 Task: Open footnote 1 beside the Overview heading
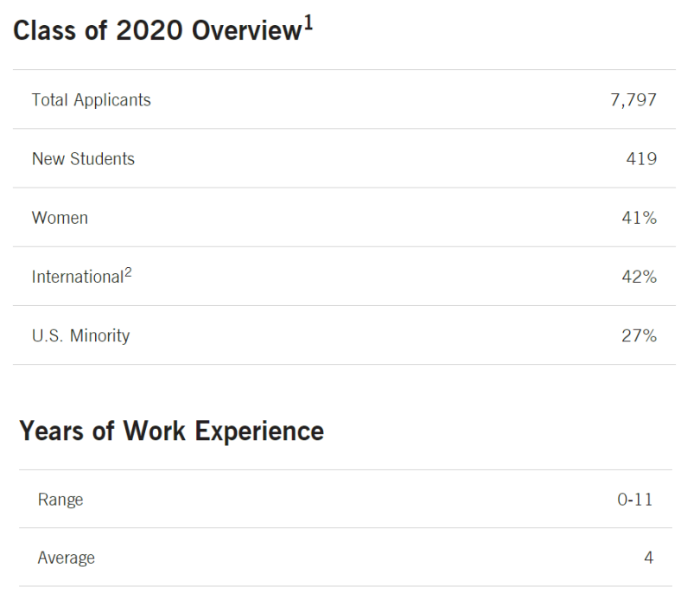[x=308, y=23]
